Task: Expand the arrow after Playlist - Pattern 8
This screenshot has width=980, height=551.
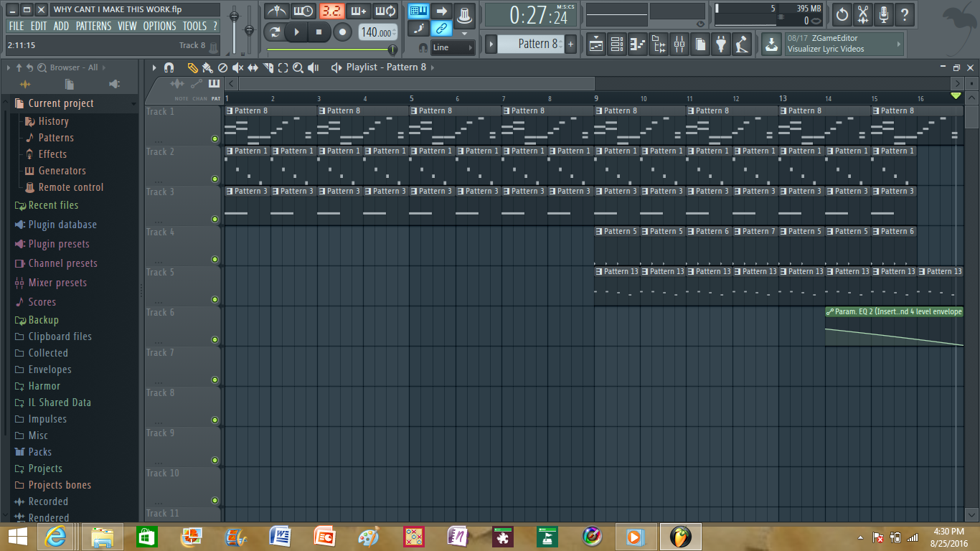Action: coord(432,67)
